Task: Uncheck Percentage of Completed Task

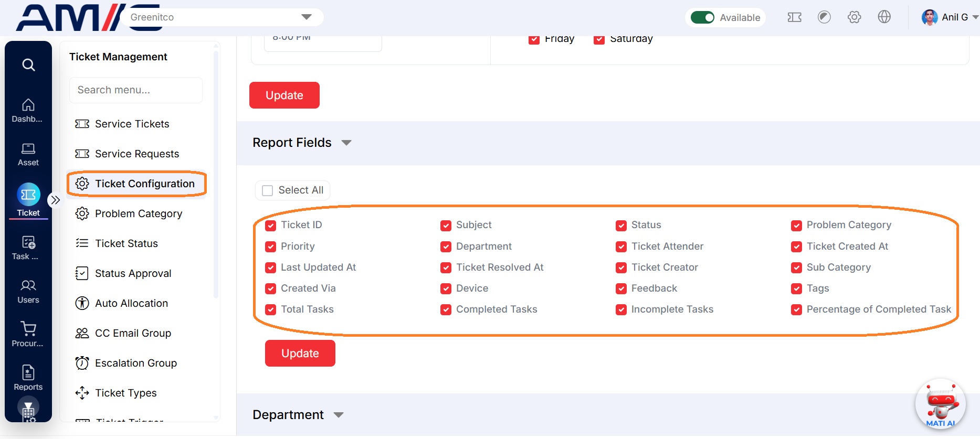Action: pos(797,309)
